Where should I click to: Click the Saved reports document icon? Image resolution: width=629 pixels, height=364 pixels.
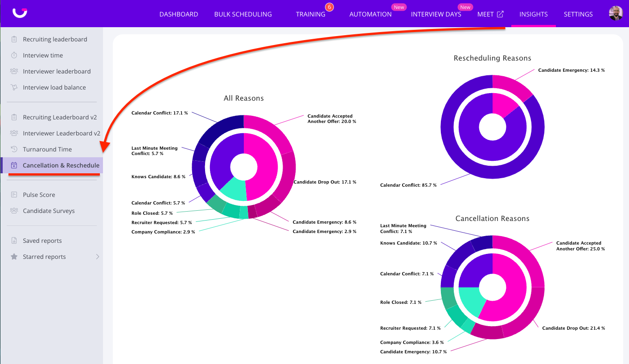[x=14, y=241]
